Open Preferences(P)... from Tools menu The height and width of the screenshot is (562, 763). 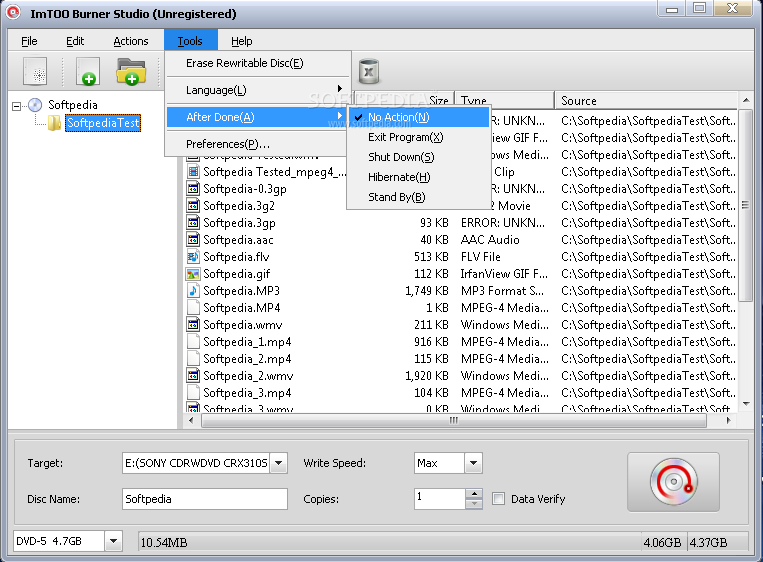[x=256, y=144]
